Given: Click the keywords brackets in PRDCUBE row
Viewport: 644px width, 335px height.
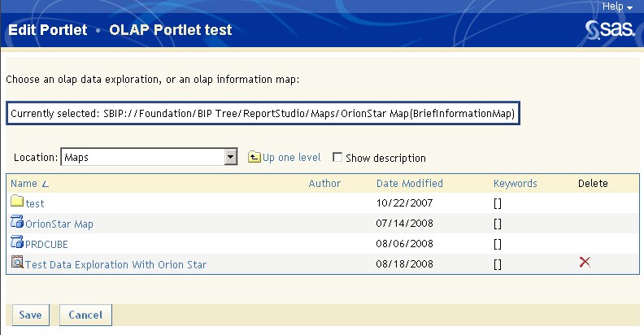Looking at the screenshot, I should pos(498,245).
